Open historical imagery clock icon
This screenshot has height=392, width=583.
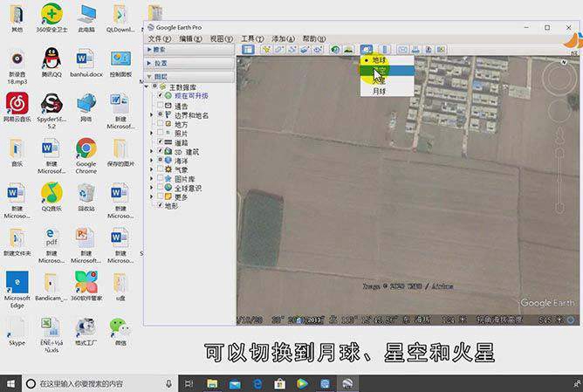335,50
